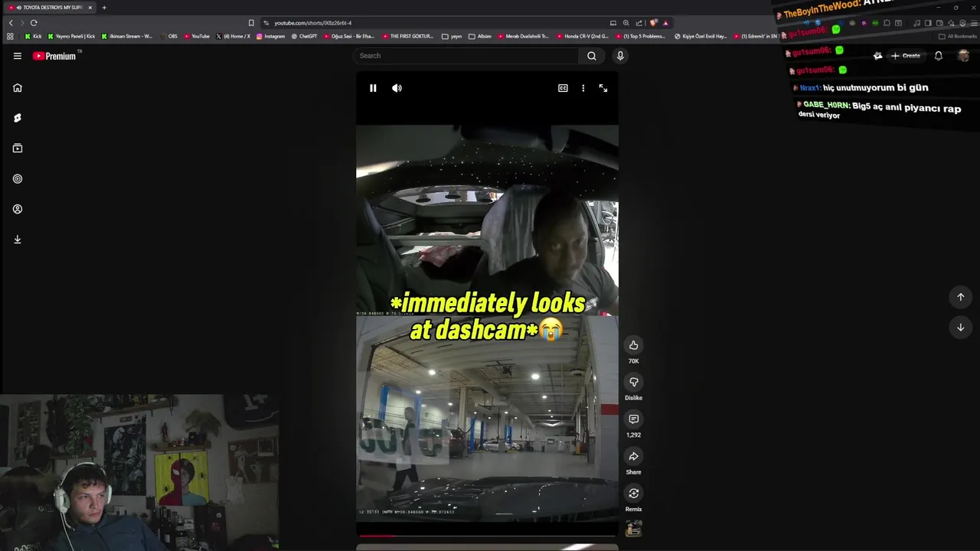Screen dimensions: 980x551
Task: Open Shorts from the left sidebar
Action: (x=17, y=118)
